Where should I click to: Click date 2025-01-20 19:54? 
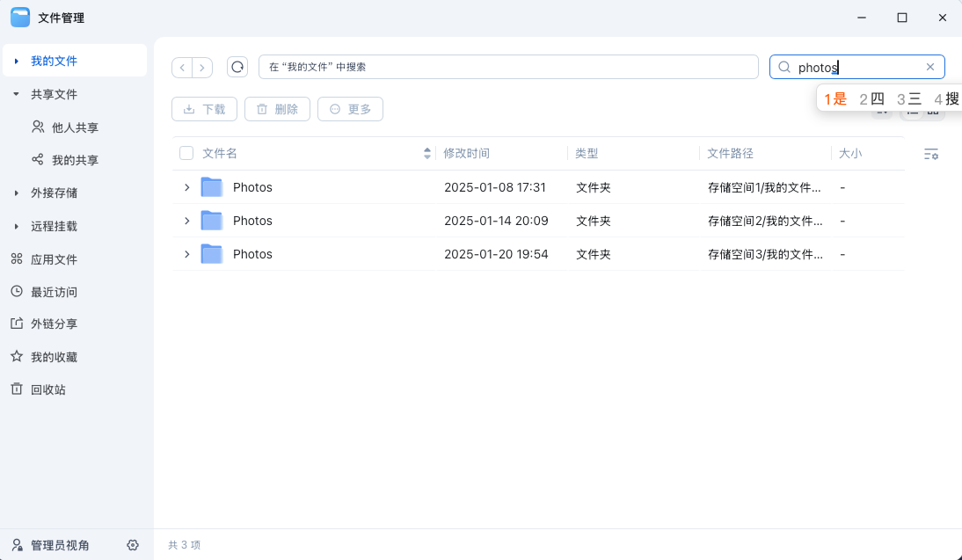pos(496,254)
